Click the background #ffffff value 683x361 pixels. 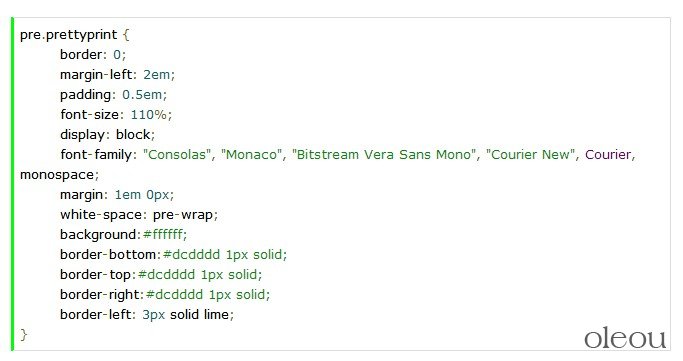[163, 235]
